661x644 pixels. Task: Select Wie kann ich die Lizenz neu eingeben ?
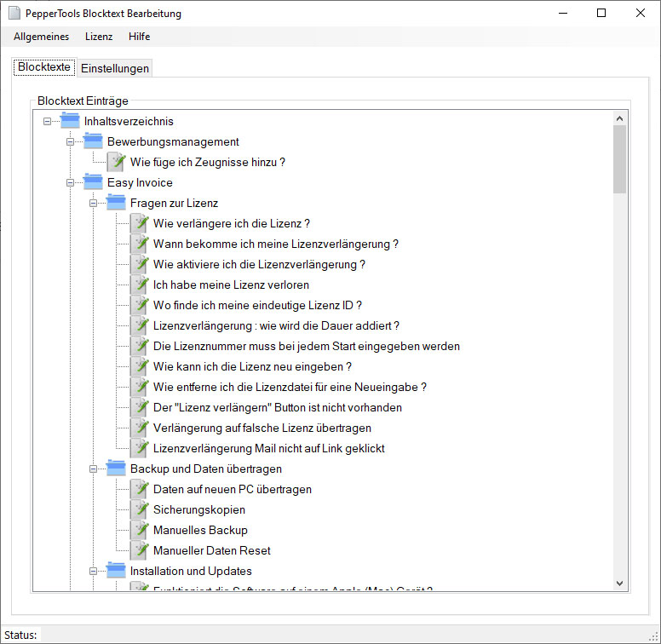(252, 366)
